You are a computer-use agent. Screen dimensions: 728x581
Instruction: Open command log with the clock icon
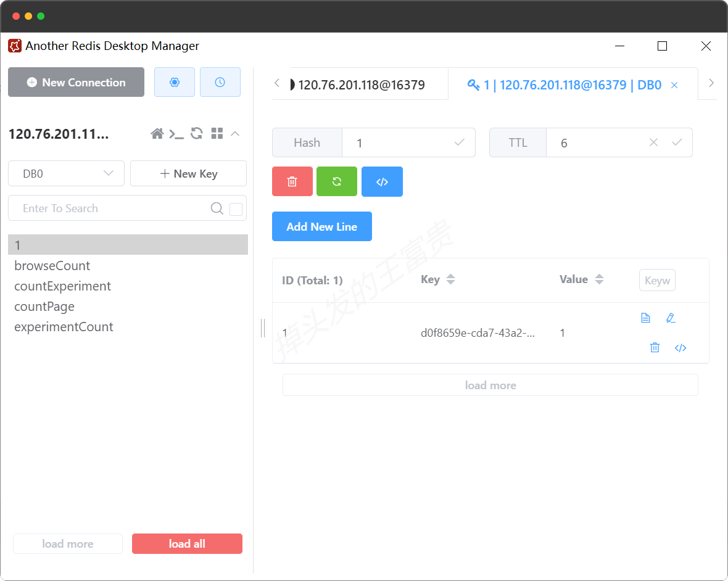point(220,82)
